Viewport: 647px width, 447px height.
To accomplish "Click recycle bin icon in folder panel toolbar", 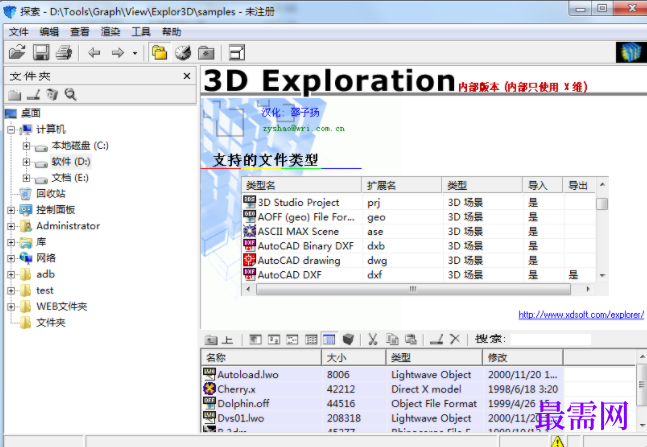I will point(52,95).
